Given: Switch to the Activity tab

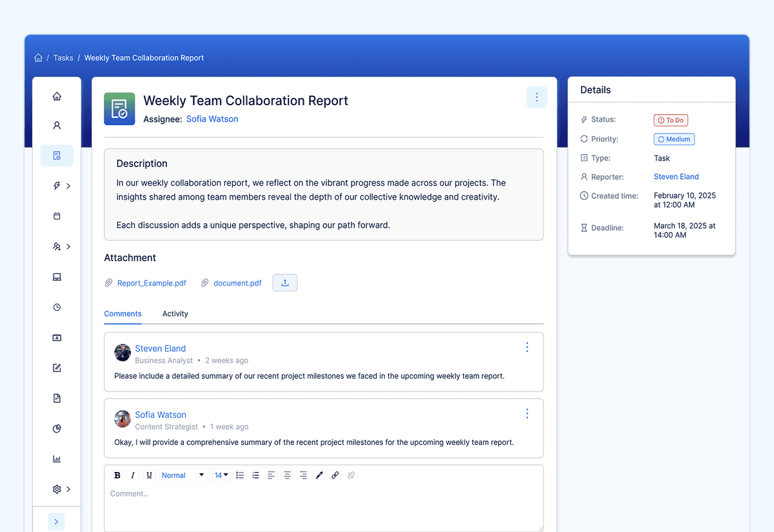Looking at the screenshot, I should 175,314.
